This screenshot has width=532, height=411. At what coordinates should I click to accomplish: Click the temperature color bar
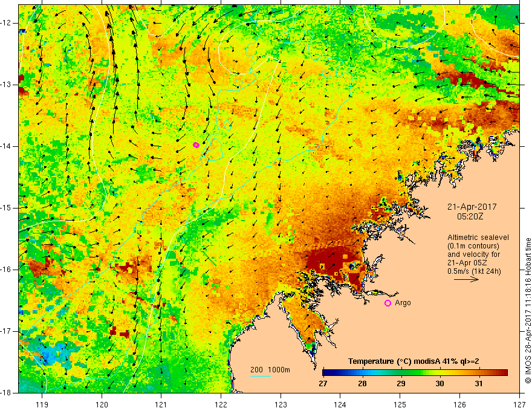pos(415,373)
